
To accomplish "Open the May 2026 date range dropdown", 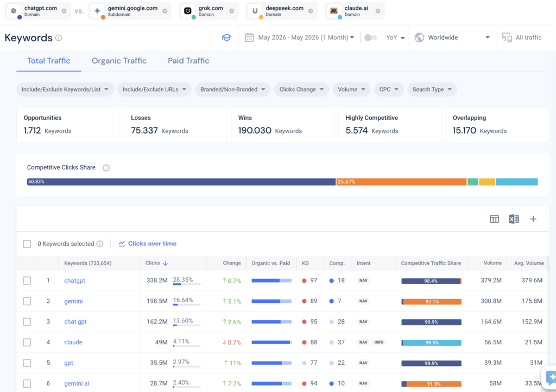I will [306, 37].
